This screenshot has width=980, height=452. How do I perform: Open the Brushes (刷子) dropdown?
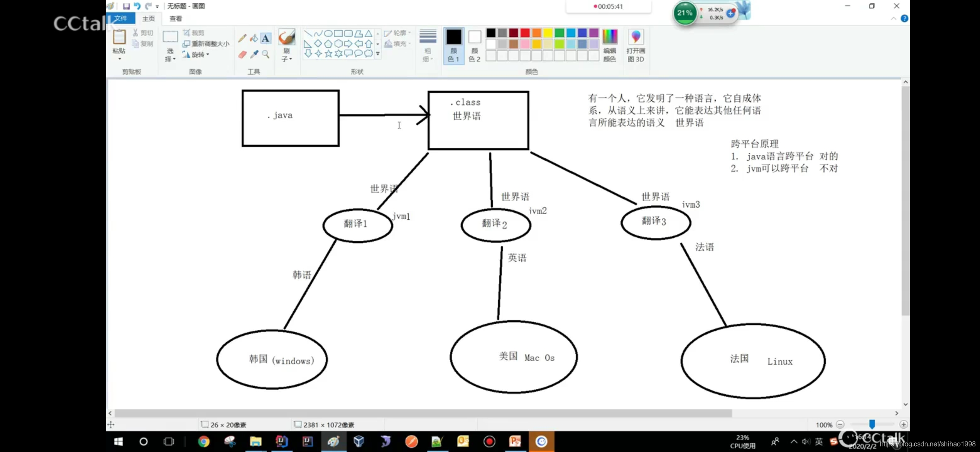tap(286, 55)
